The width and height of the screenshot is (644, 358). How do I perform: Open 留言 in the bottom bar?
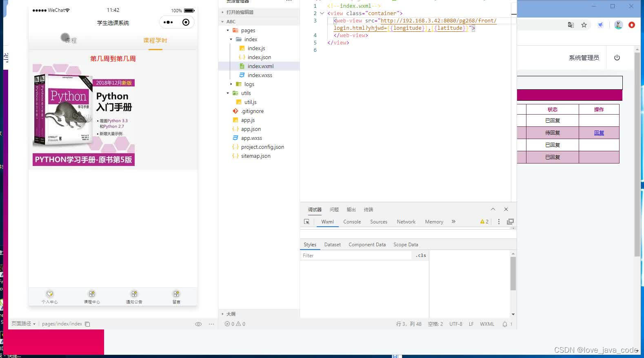pos(176,297)
